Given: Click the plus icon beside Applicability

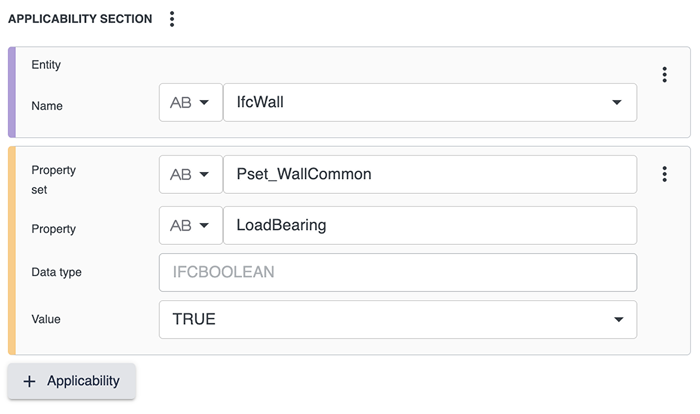Looking at the screenshot, I should [29, 381].
